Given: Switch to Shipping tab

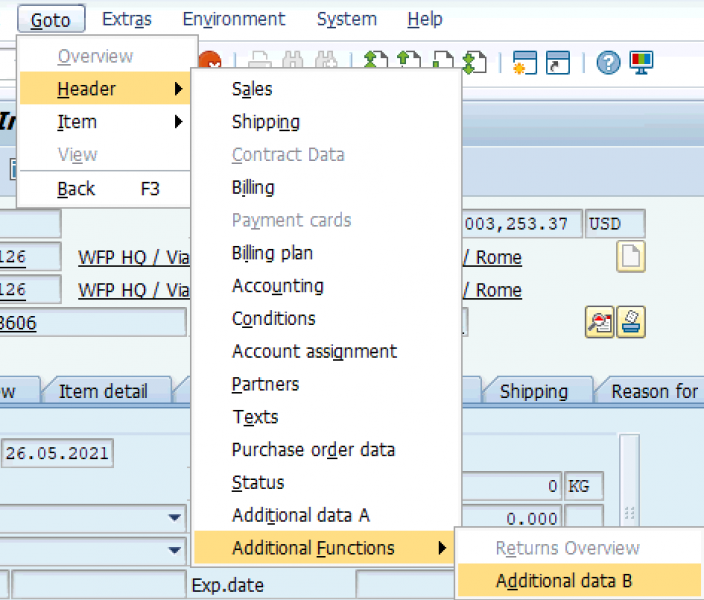Looking at the screenshot, I should [534, 391].
